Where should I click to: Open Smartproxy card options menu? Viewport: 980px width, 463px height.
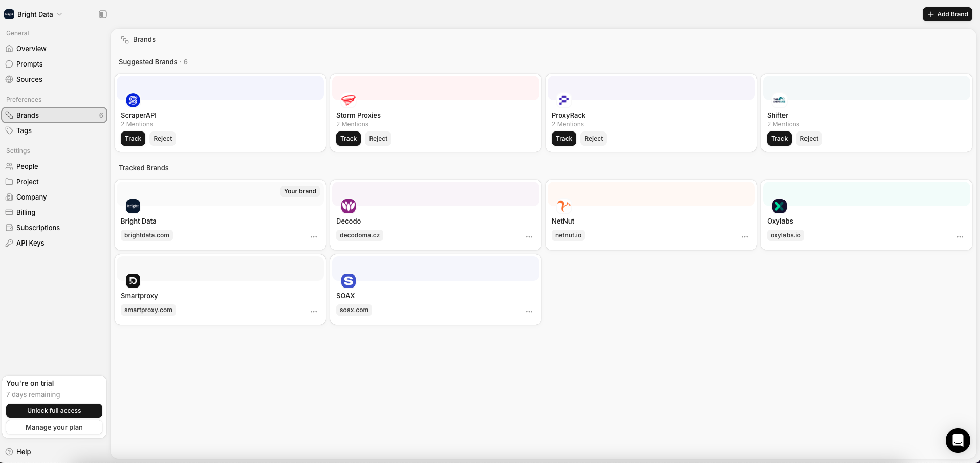314,312
